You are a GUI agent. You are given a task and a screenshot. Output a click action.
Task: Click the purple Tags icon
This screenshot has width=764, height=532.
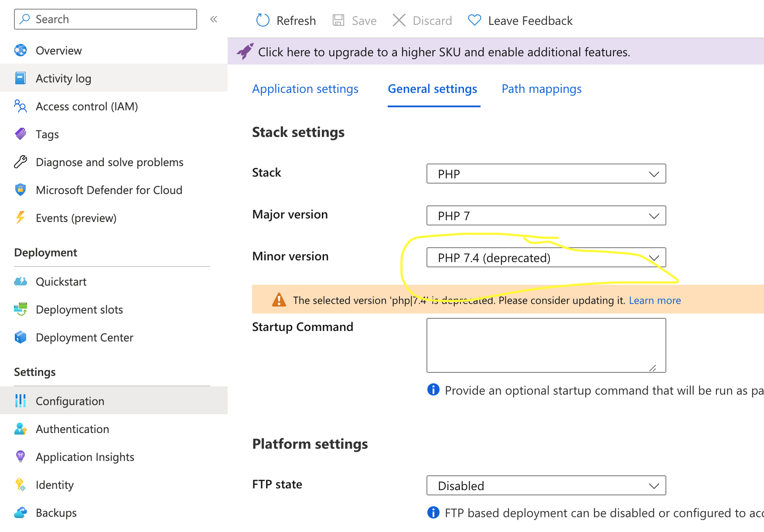click(x=20, y=134)
